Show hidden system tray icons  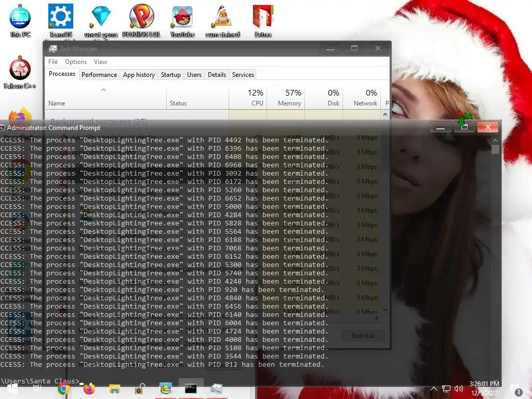[x=434, y=389]
